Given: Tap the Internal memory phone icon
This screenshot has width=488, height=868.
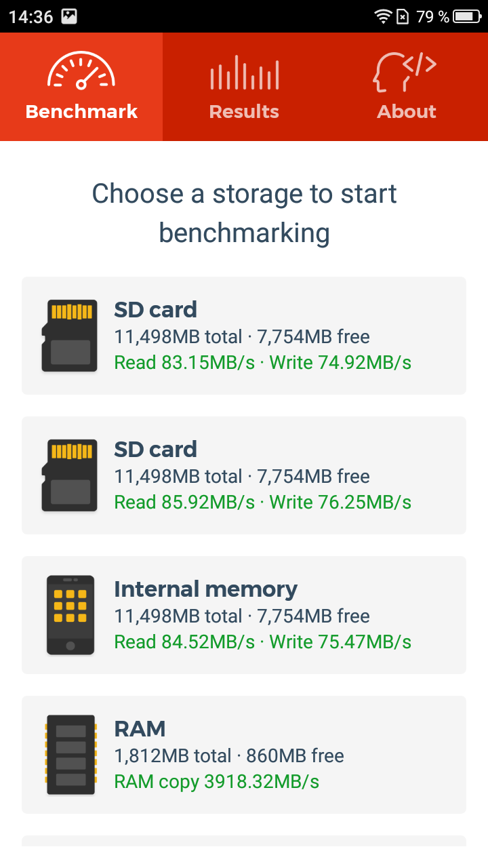Looking at the screenshot, I should 70,615.
